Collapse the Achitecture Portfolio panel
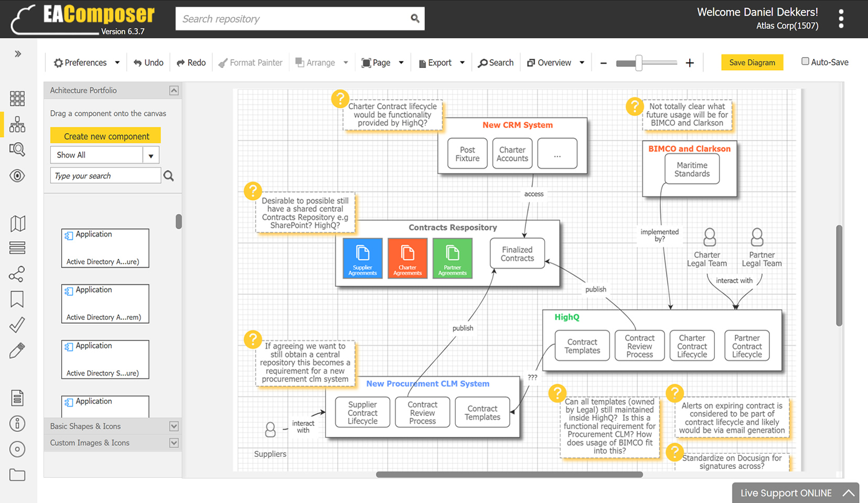Image resolution: width=868 pixels, height=503 pixels. (x=174, y=91)
